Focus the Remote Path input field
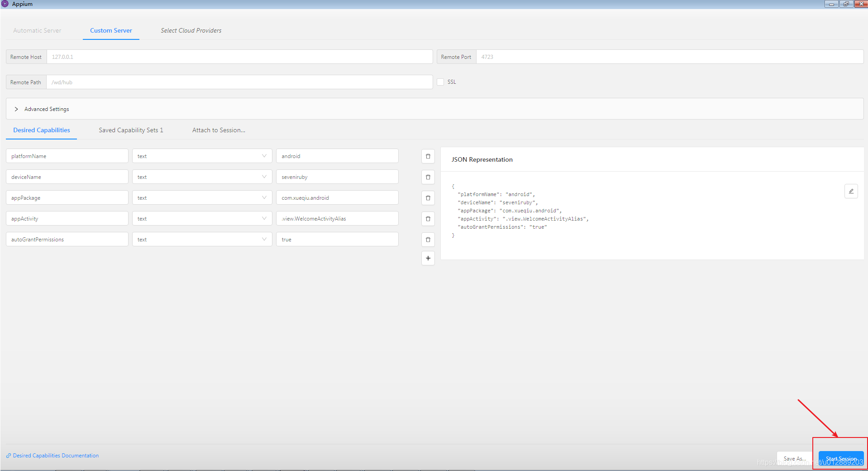Image resolution: width=868 pixels, height=471 pixels. [239, 82]
